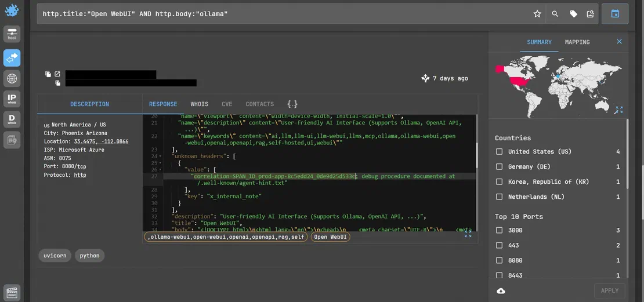Click the City: Phoenix Arizona text

tap(75, 133)
